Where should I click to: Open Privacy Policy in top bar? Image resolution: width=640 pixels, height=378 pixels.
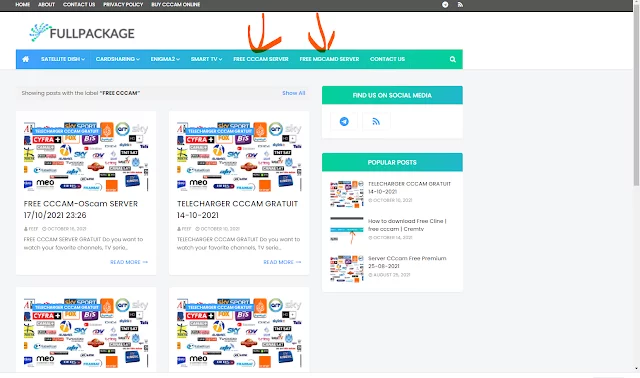[123, 4]
